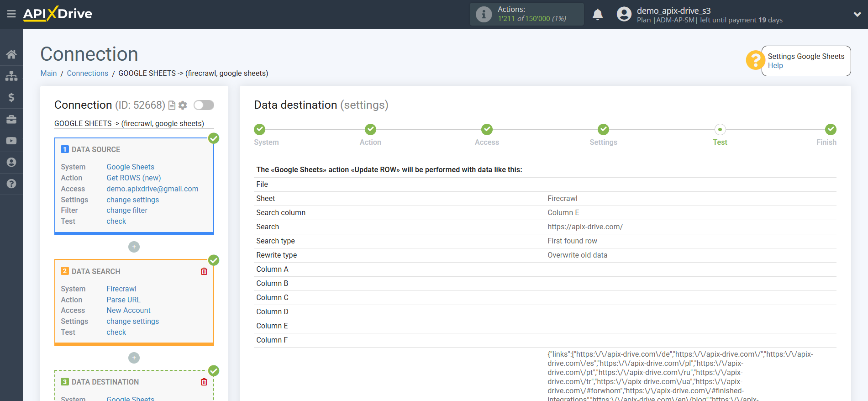868x401 pixels.
Task: Click the Actions usage info panel
Action: coord(526,14)
